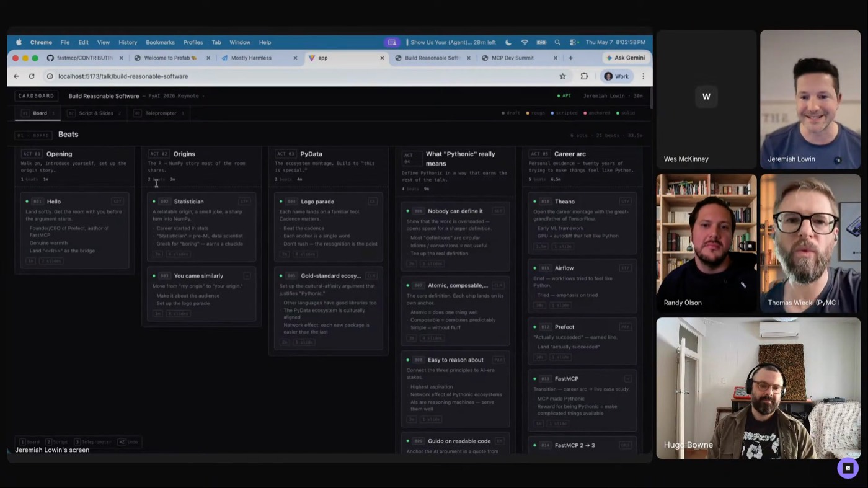Click the FastMCP beat title
Image resolution: width=868 pixels, height=488 pixels.
coord(567,379)
